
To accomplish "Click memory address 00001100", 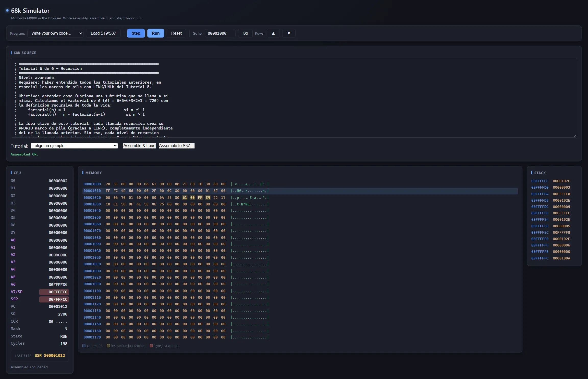I will tap(92, 291).
